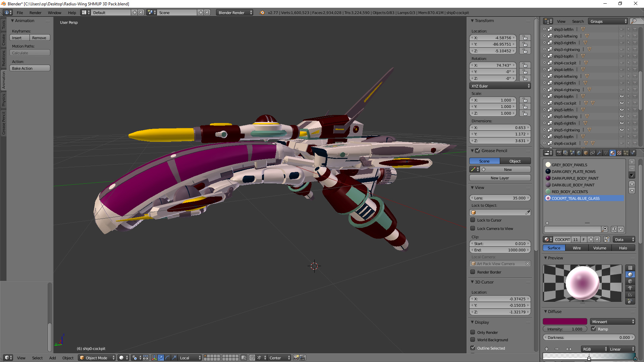
Task: Enable the snap magnet in the 3D view header
Action: point(252,358)
